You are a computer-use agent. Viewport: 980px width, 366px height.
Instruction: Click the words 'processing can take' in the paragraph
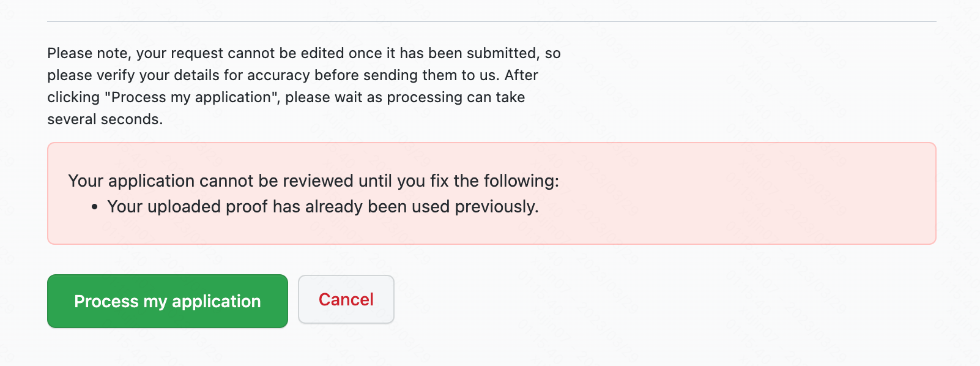pos(456,97)
